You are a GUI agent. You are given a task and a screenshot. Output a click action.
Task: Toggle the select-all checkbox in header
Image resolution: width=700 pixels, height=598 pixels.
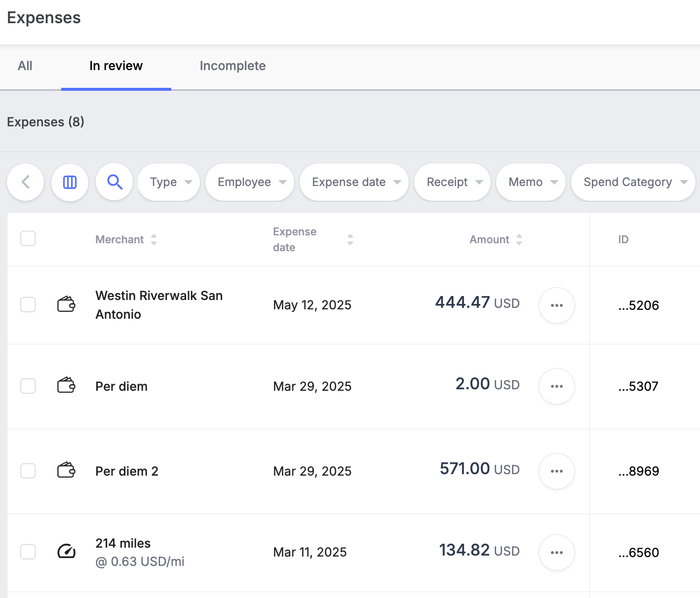click(28, 239)
